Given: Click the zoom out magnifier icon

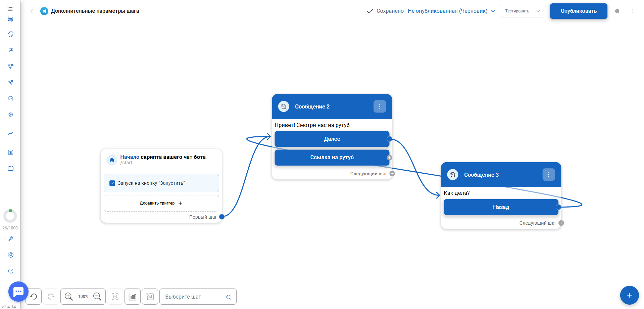Looking at the screenshot, I should point(97,297).
